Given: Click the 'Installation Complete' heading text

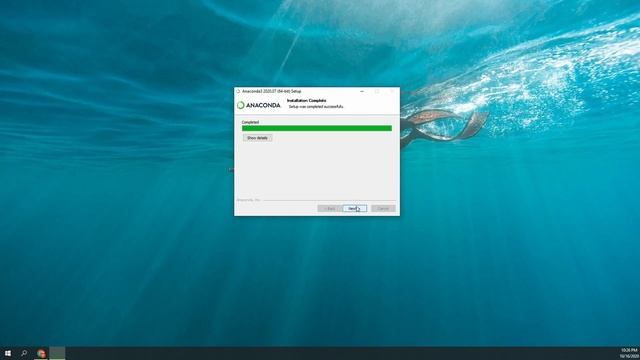Looking at the screenshot, I should 307,100.
